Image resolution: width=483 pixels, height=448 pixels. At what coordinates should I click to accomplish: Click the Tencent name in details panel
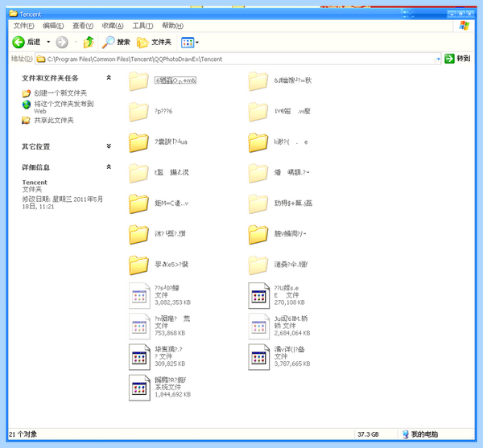click(35, 182)
